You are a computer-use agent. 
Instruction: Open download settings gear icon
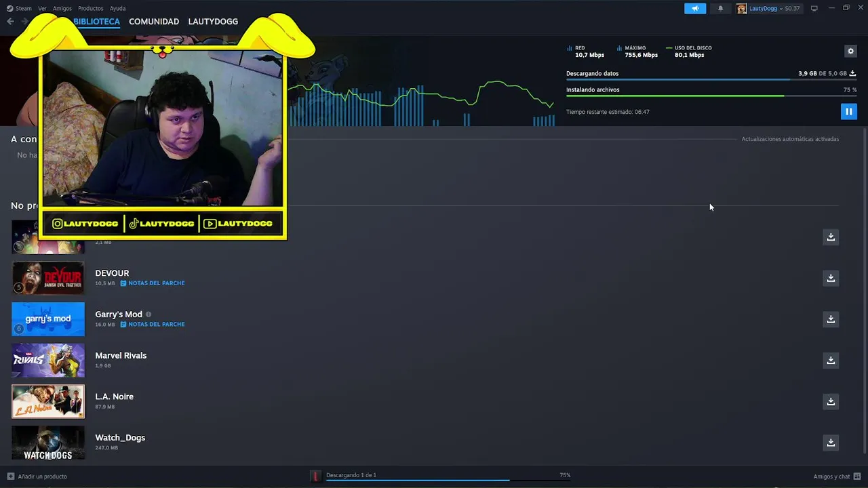[850, 52]
